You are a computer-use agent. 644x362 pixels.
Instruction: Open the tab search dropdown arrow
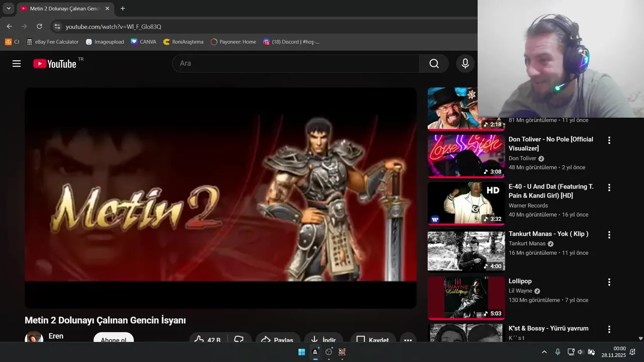pyautogui.click(x=9, y=9)
